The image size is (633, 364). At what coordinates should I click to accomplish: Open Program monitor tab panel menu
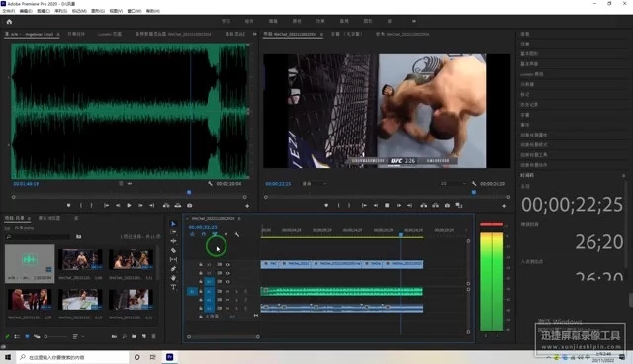(x=321, y=35)
